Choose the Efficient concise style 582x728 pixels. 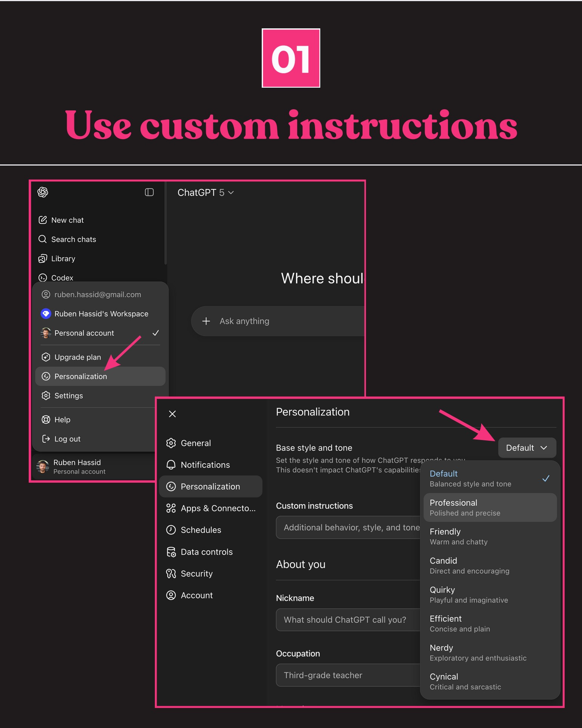490,624
